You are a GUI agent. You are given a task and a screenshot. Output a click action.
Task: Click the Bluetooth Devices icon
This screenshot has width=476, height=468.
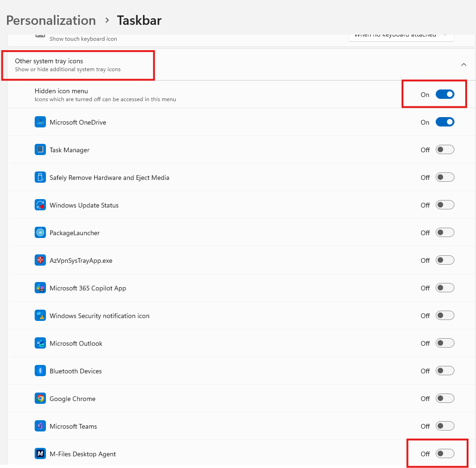coord(40,371)
